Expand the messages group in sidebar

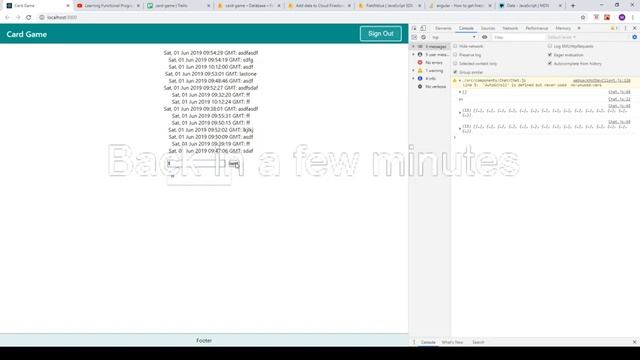pos(413,47)
